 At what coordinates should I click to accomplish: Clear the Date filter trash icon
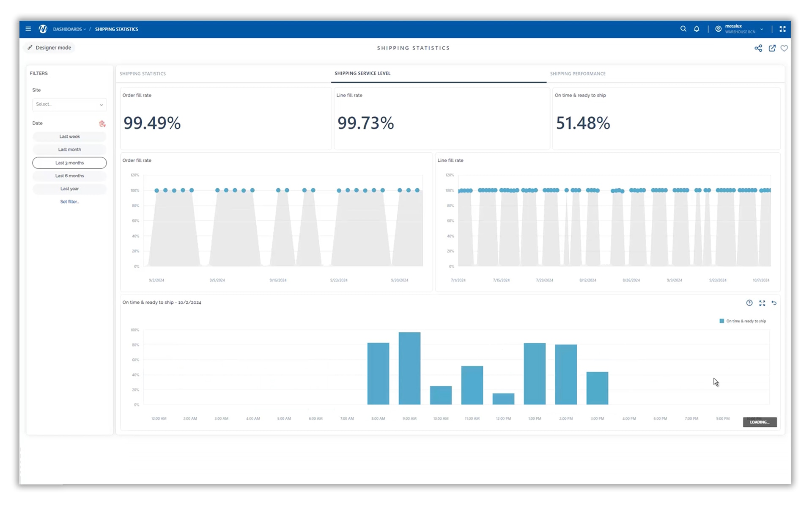[x=102, y=124]
